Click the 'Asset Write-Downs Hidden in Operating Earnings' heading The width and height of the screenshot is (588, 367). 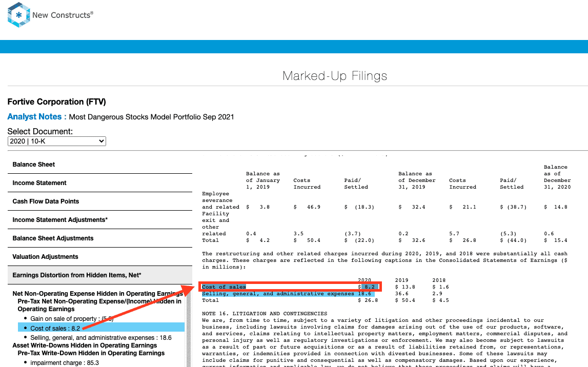click(x=85, y=345)
